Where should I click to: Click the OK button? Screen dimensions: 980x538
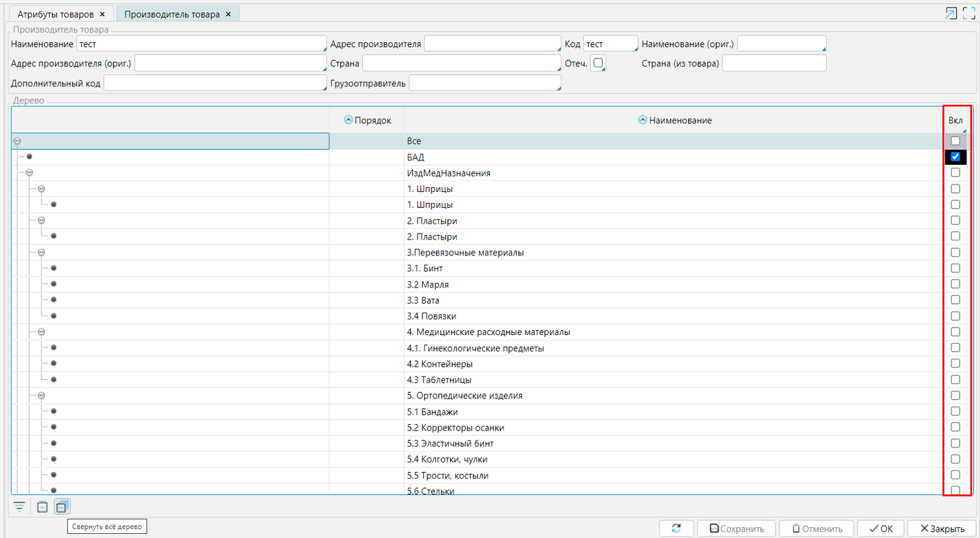881,528
